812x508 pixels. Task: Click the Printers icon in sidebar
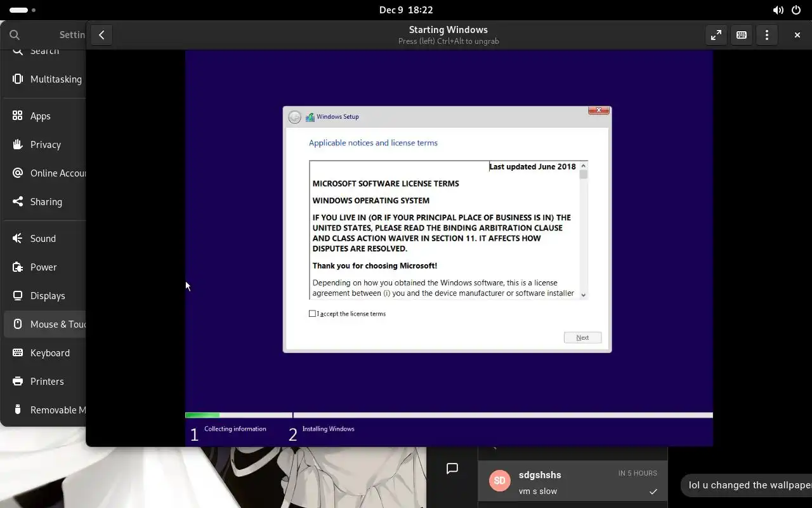(18, 382)
